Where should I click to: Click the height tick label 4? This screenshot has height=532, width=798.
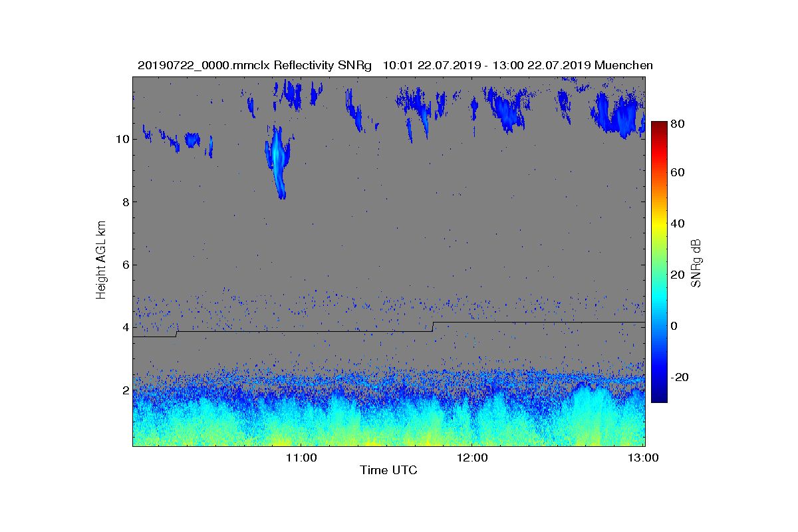(125, 327)
